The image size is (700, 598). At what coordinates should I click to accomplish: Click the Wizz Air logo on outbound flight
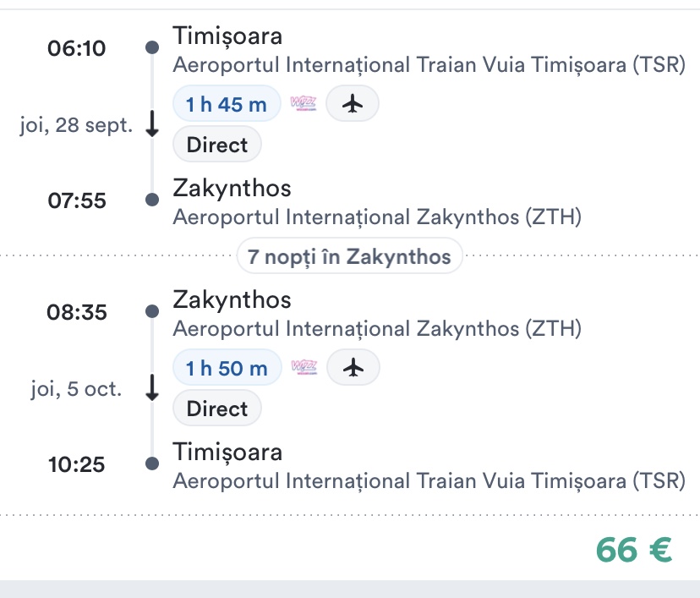pyautogui.click(x=303, y=104)
